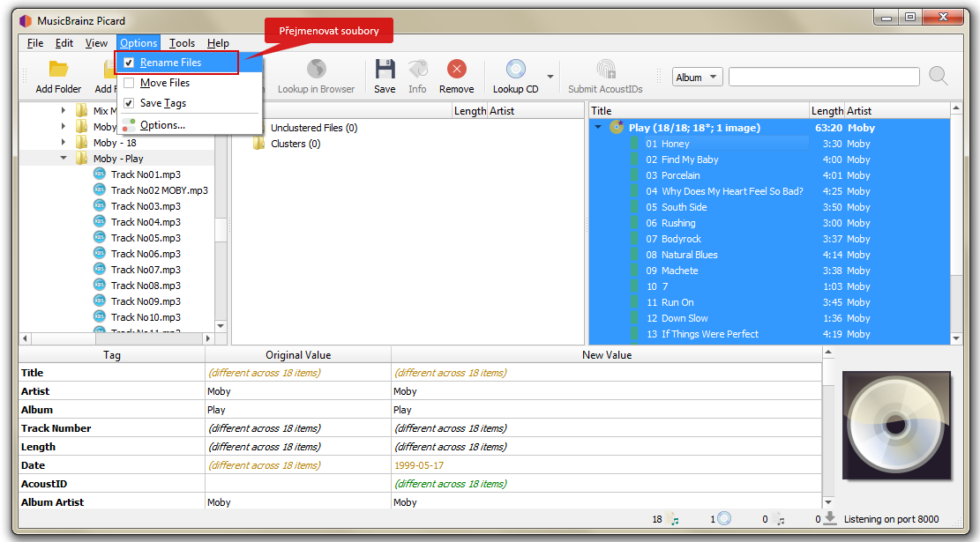980x542 pixels.
Task: Open the Album search type dropdown
Action: (x=698, y=77)
